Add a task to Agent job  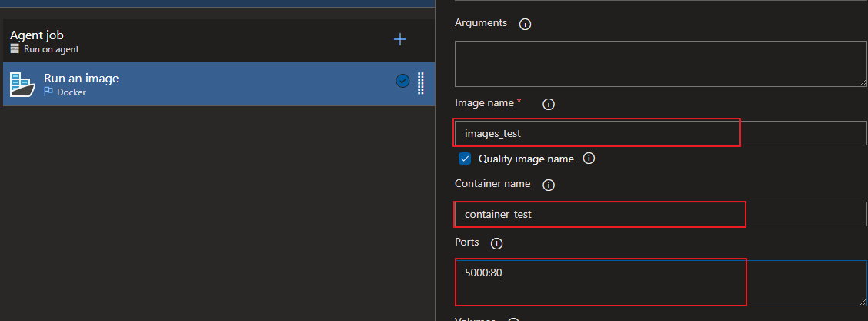click(400, 39)
